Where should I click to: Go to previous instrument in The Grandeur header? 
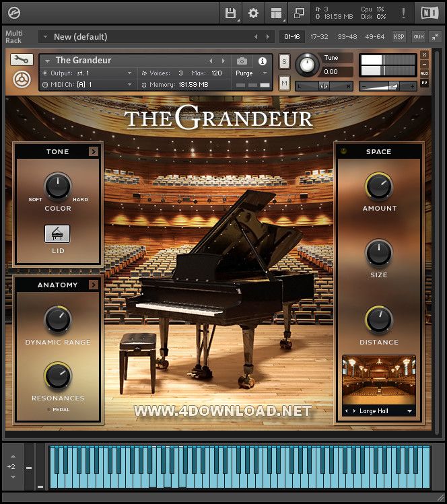point(211,61)
